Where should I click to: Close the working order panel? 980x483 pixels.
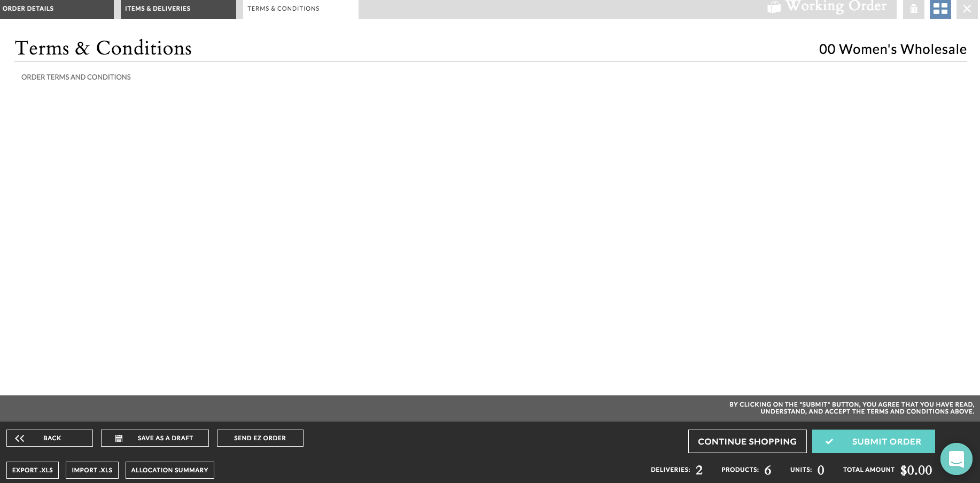tap(967, 9)
